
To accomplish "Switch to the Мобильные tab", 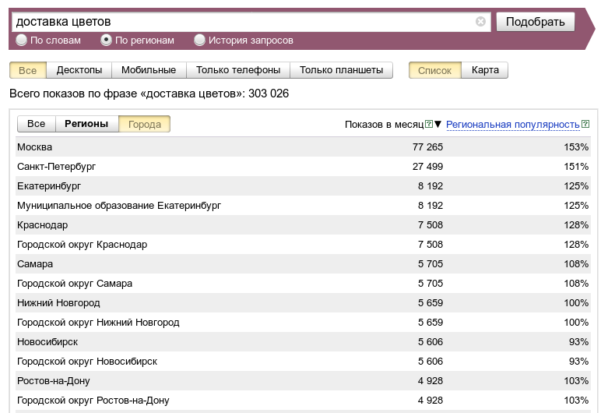I will pos(149,70).
